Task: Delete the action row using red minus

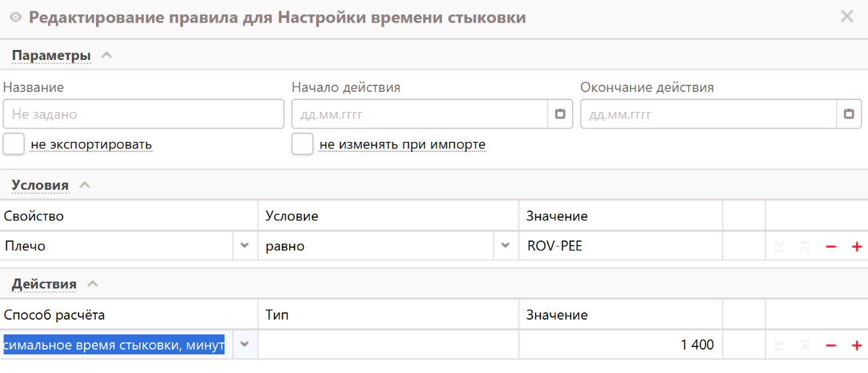Action: coord(831,345)
